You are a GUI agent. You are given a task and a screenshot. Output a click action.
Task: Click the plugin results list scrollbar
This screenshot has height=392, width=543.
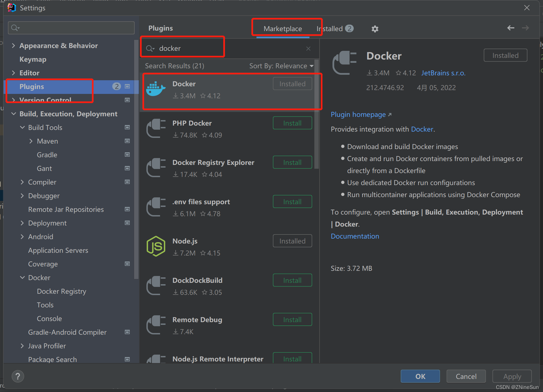[317, 115]
